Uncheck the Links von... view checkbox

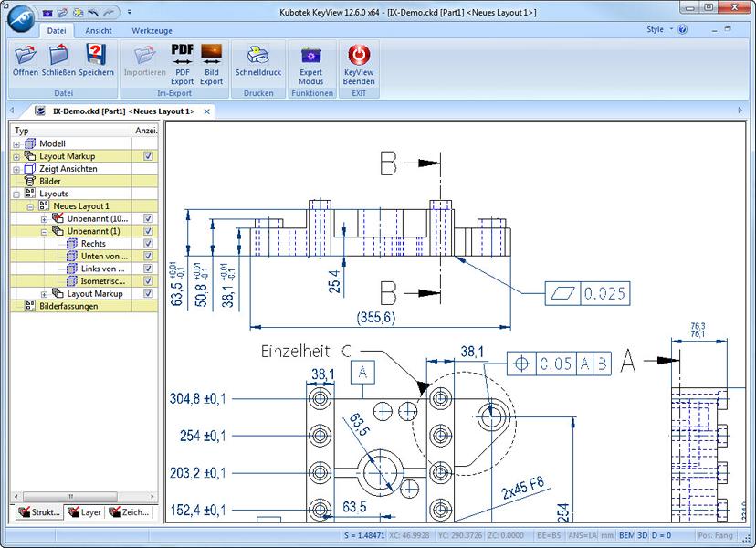148,269
